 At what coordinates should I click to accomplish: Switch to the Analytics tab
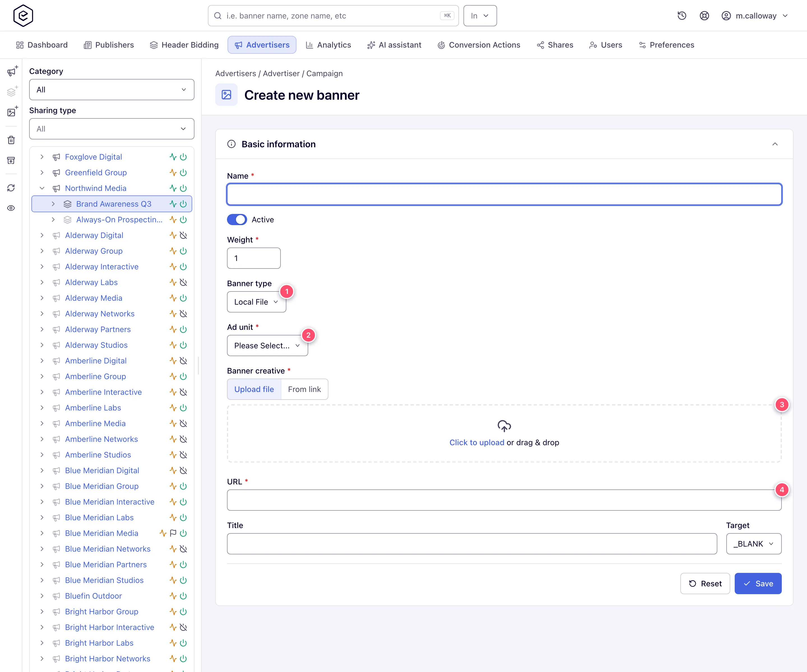click(328, 45)
